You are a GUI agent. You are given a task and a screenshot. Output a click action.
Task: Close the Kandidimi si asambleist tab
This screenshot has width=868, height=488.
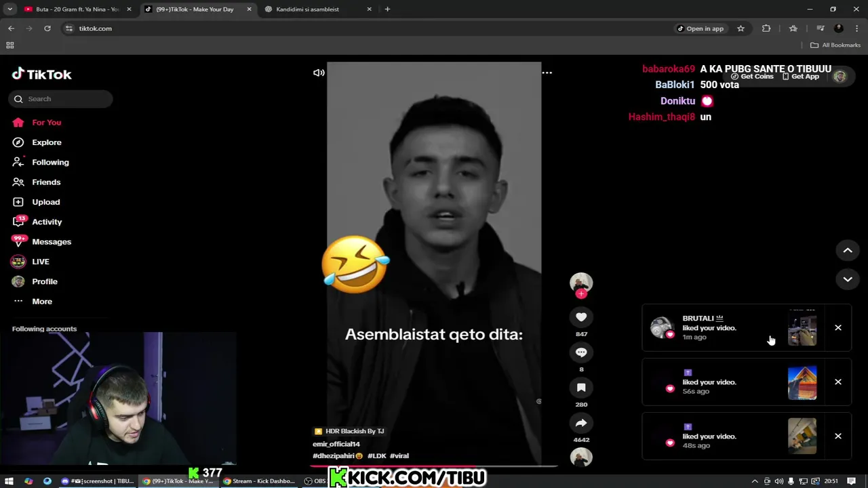pyautogui.click(x=369, y=9)
